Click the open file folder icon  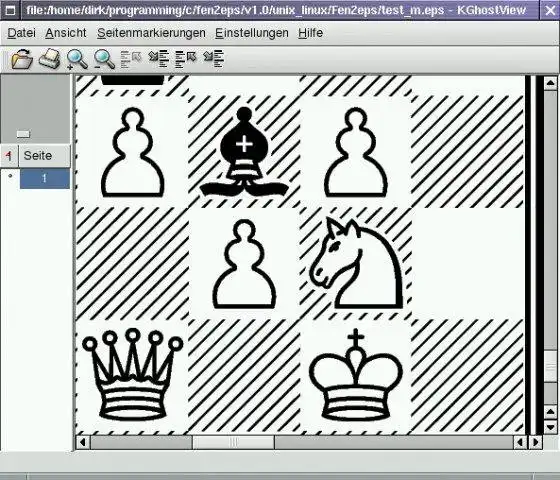tap(22, 59)
